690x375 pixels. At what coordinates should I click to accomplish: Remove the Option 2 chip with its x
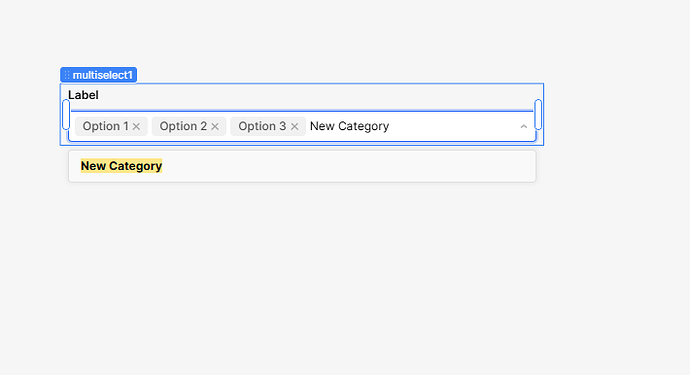pos(215,127)
